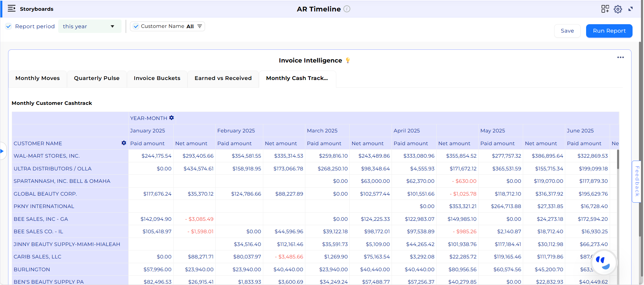Click the table's vertical scrollbar
The image size is (644, 285).
click(x=618, y=160)
